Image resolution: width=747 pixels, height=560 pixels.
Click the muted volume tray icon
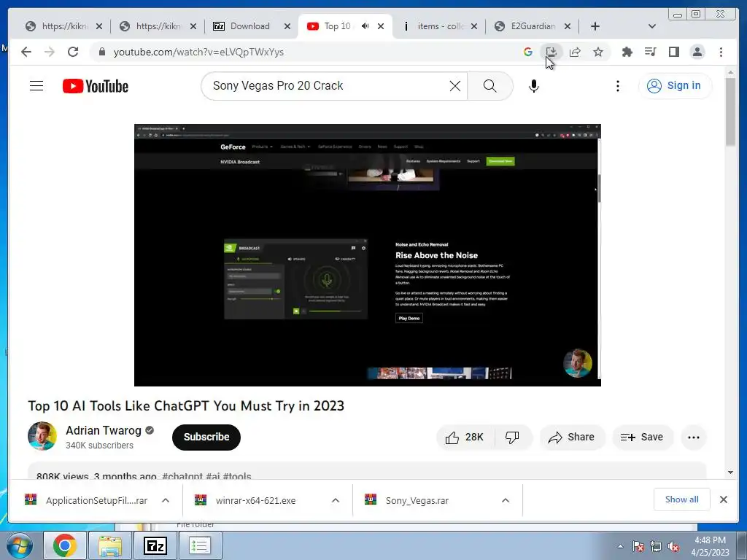(x=673, y=546)
